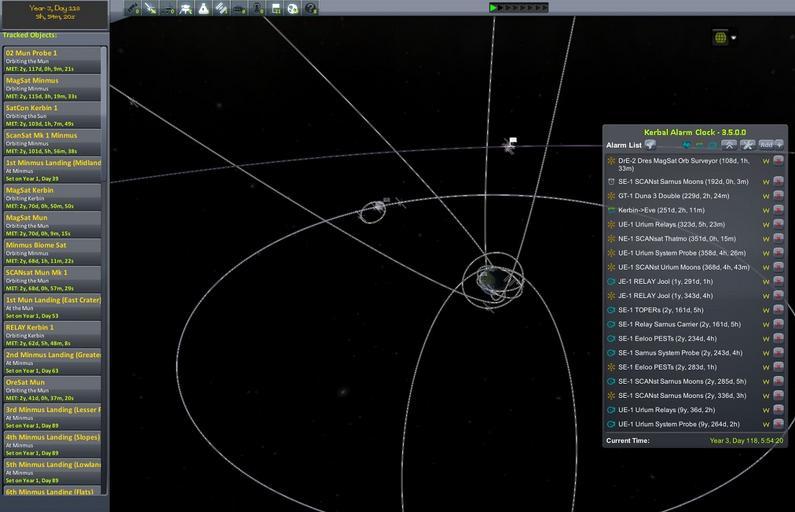Click the Alarm List filter funnel icon

click(650, 145)
